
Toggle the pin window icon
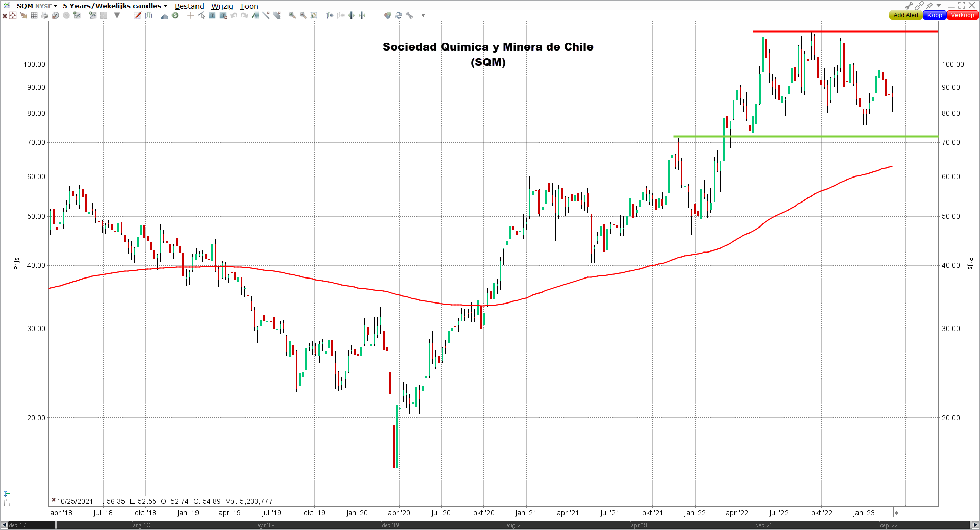(929, 5)
